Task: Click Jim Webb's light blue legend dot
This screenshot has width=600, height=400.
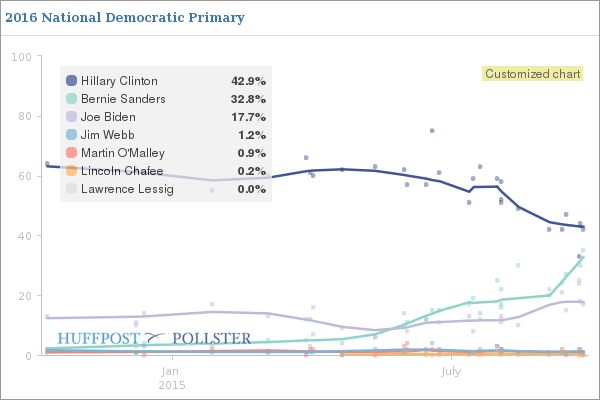Action: point(71,135)
